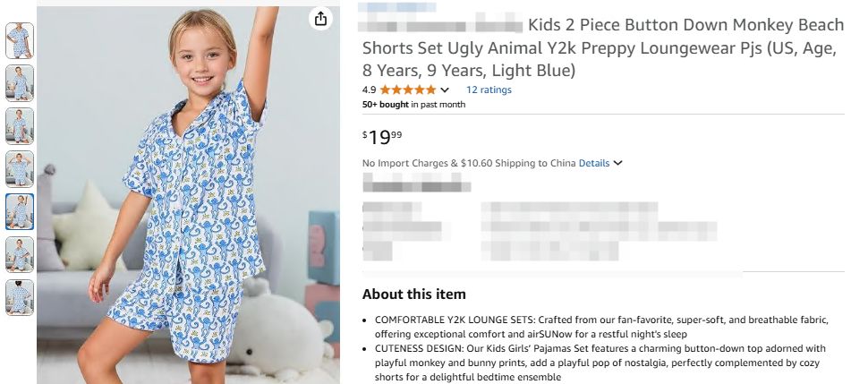Expand the rating breakdown chevron
This screenshot has height=384, width=868.
tap(445, 90)
